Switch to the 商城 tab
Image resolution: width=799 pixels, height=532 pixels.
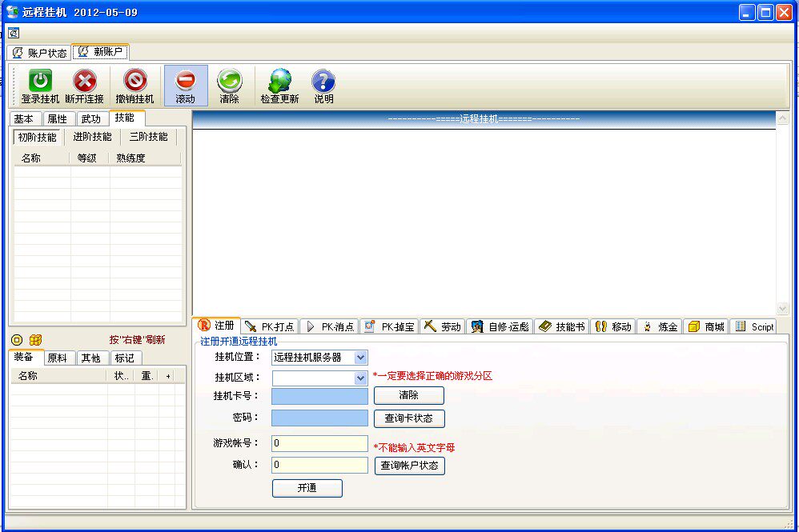click(x=705, y=326)
